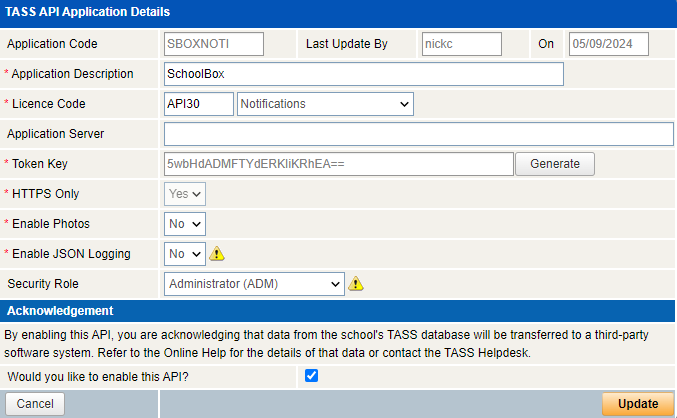677x418 pixels.
Task: Click the warning icon beside Enable JSON Logging
Action: [x=216, y=254]
